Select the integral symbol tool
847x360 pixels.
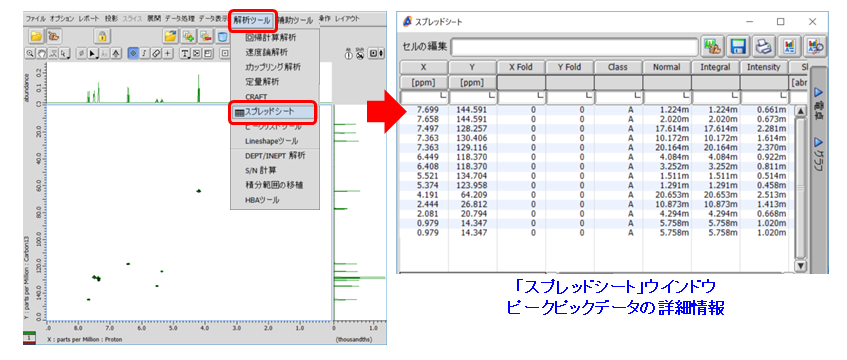tap(145, 53)
